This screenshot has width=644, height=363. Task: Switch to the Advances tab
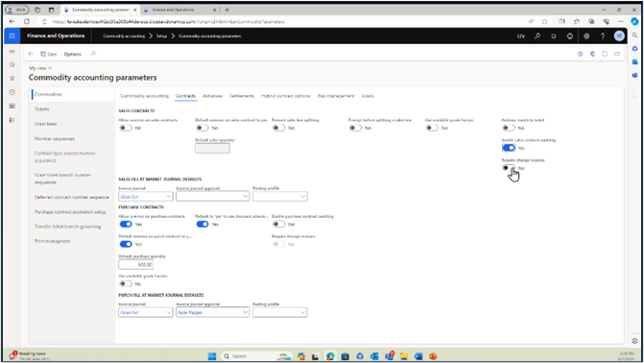coord(213,96)
